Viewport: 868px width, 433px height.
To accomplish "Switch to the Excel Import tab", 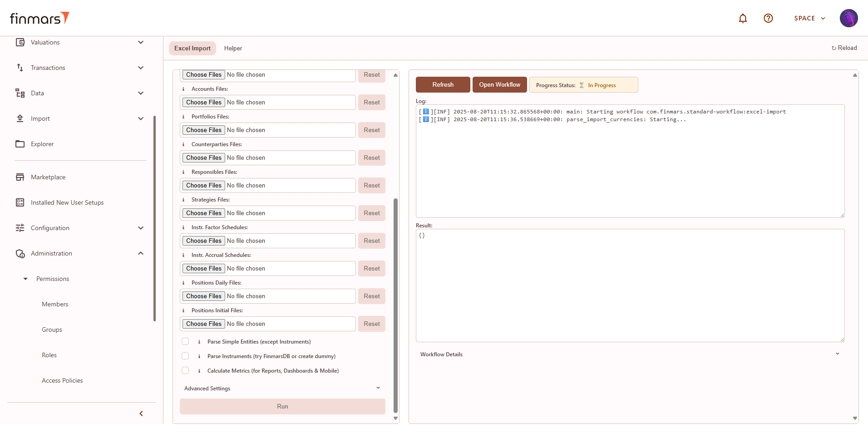I will (x=192, y=48).
